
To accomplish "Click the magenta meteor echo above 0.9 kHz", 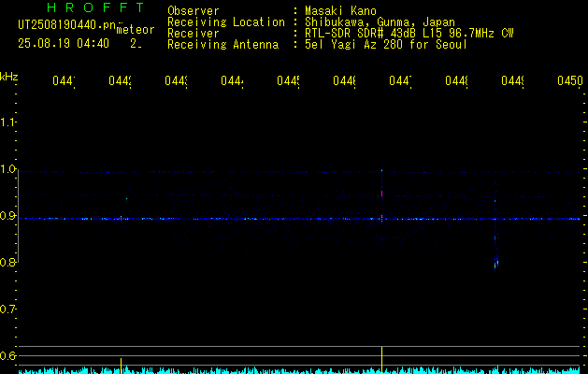I will coord(381,194).
